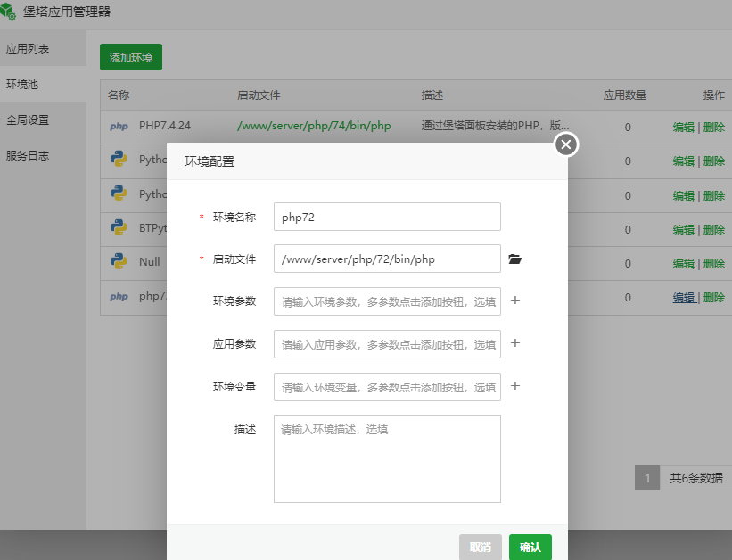Click the php icon in PHP7.4.24 row
This screenshot has height=560, width=732.
(x=119, y=126)
